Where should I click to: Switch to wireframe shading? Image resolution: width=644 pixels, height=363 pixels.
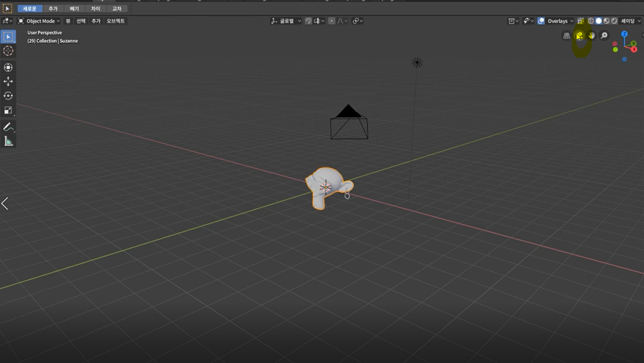[591, 21]
